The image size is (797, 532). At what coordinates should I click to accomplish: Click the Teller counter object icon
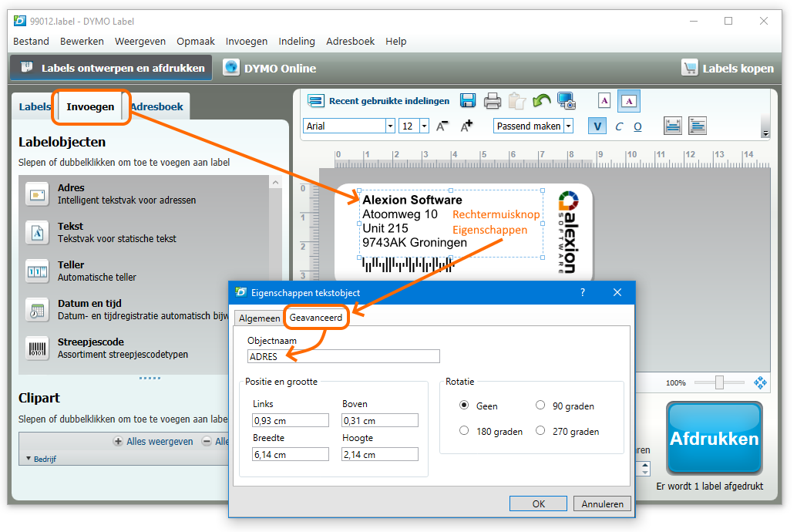(x=37, y=271)
